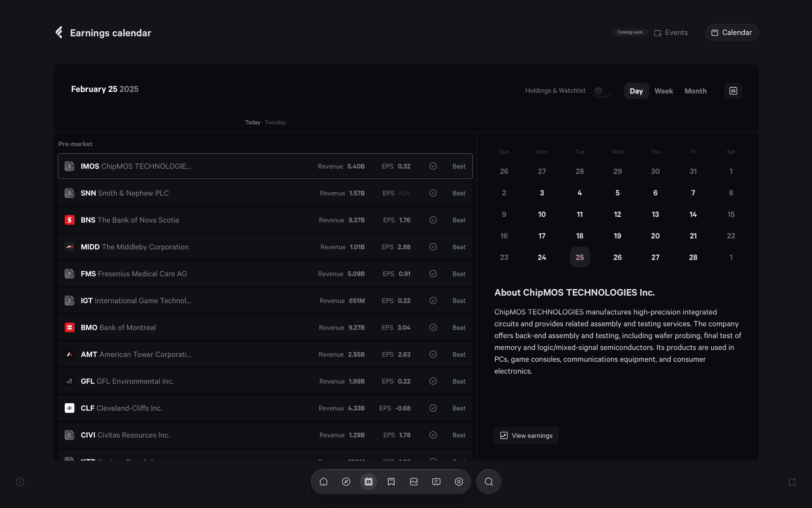Select February 26 in the mini calendar

(x=617, y=257)
